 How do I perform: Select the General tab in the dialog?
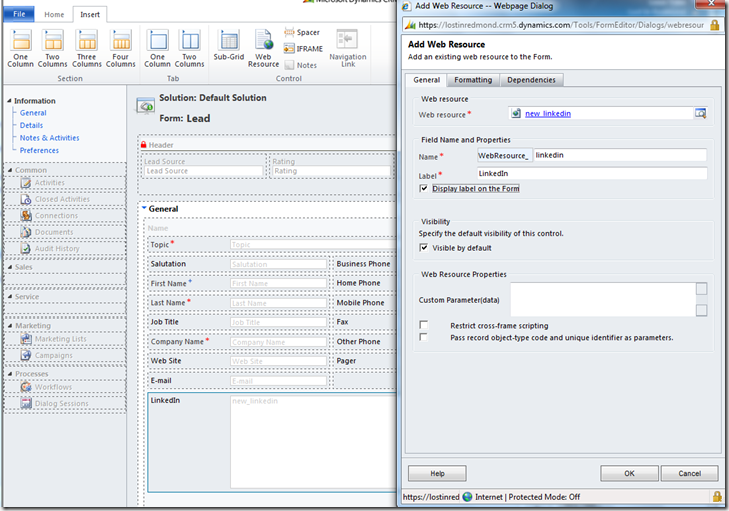point(426,80)
